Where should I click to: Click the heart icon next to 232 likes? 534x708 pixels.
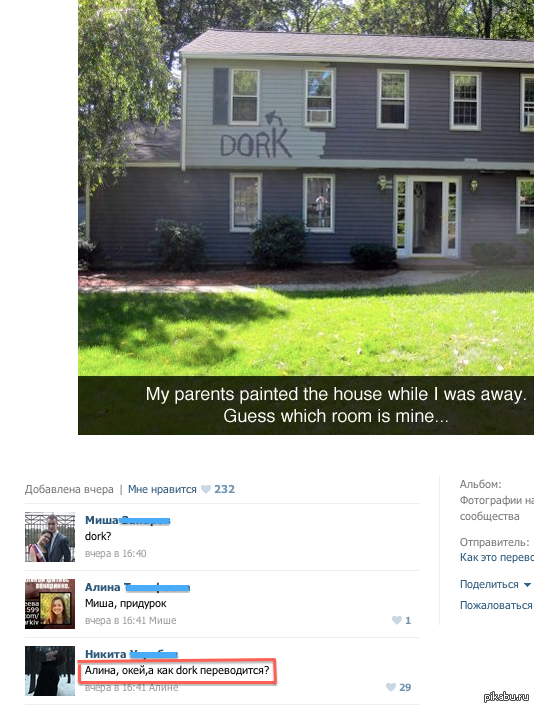(x=206, y=489)
